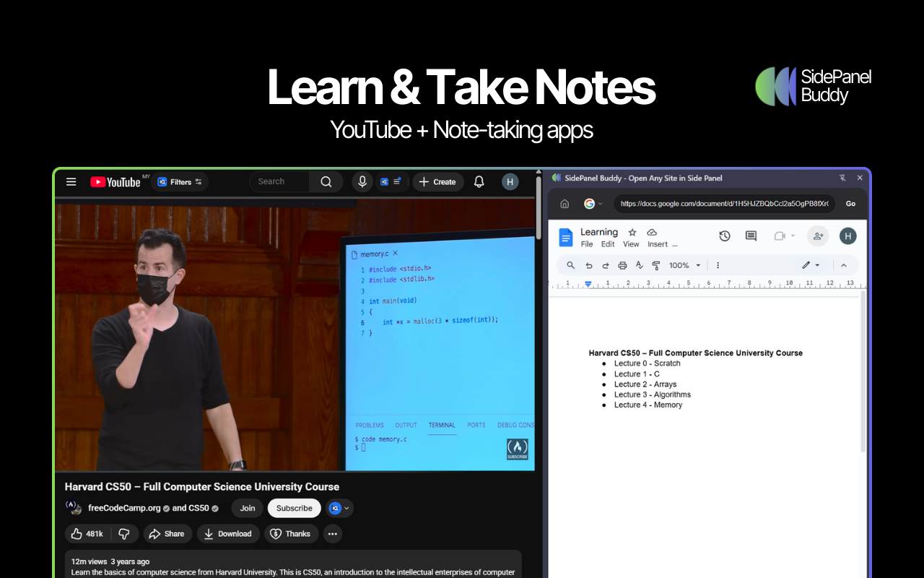The width and height of the screenshot is (924, 578).
Task: Click the YouTube search magnifier button
Action: 326,182
